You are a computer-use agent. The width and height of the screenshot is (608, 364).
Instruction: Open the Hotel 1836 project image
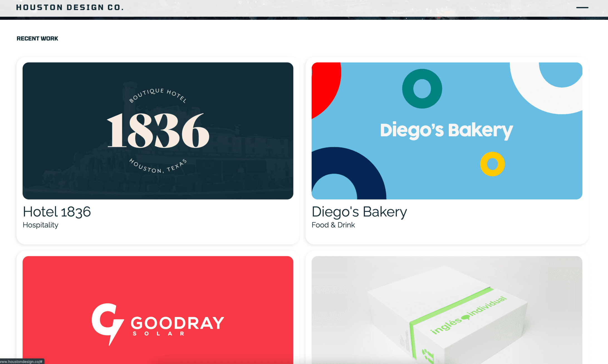158,131
